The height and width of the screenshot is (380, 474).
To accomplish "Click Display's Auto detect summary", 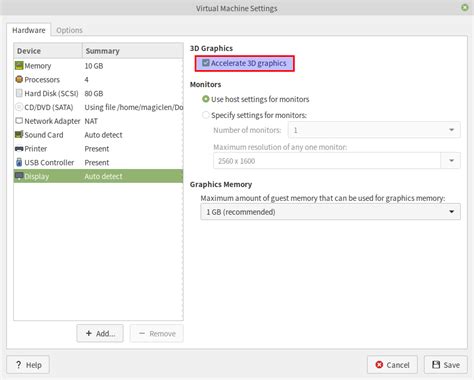I will click(x=103, y=176).
